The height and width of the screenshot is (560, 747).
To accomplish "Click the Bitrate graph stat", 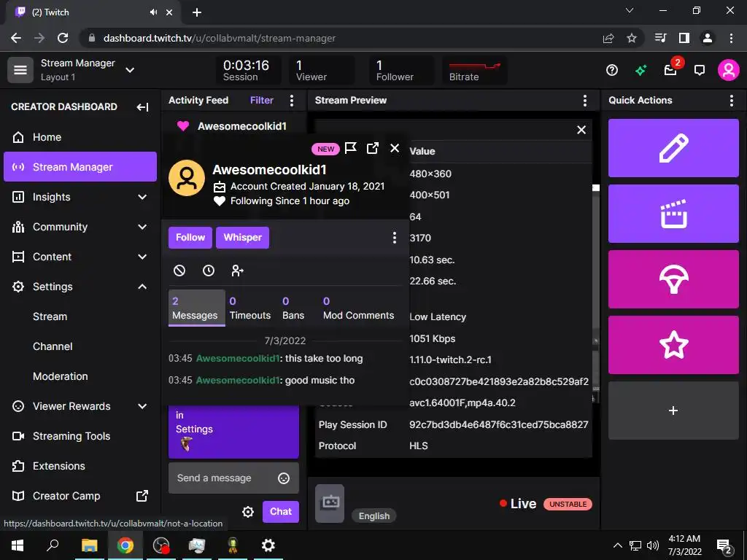I will coord(474,71).
